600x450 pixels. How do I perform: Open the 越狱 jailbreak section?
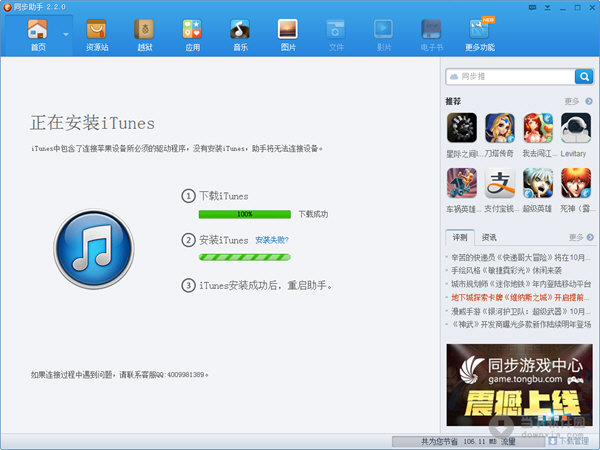tap(144, 35)
